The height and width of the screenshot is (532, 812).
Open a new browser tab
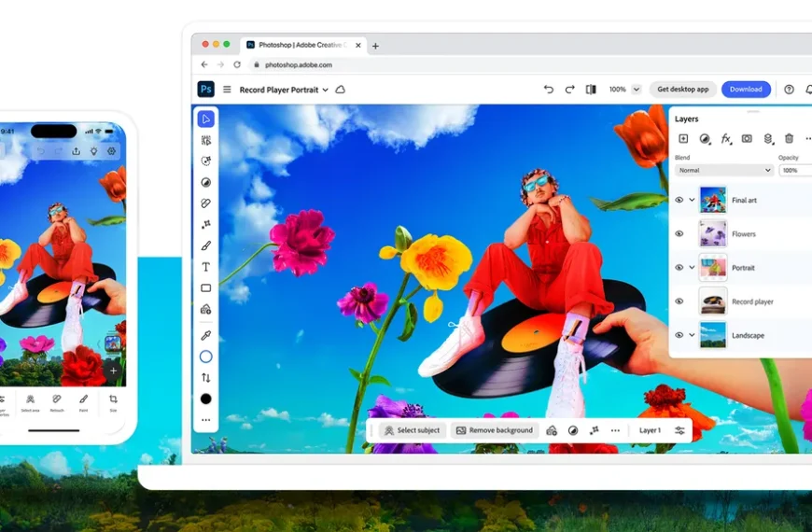click(x=375, y=46)
